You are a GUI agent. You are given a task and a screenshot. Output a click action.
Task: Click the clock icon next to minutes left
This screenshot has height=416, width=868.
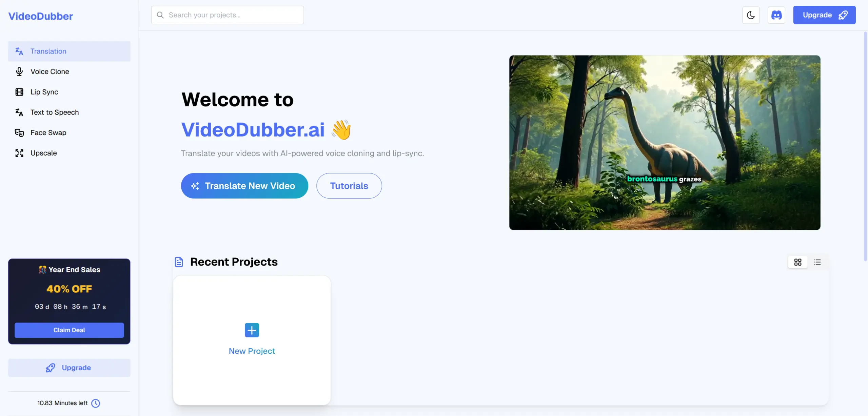coord(95,403)
